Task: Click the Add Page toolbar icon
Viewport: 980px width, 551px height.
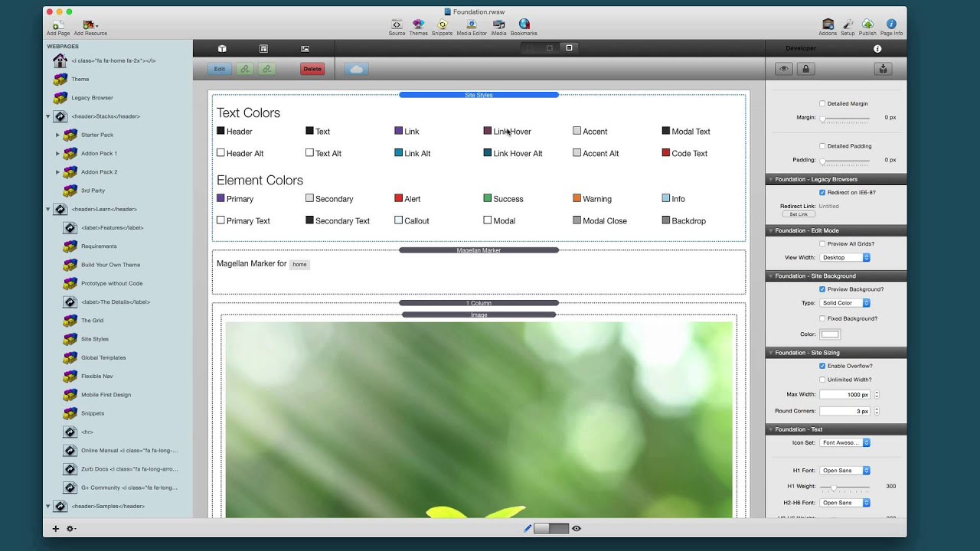Action: 57,25
